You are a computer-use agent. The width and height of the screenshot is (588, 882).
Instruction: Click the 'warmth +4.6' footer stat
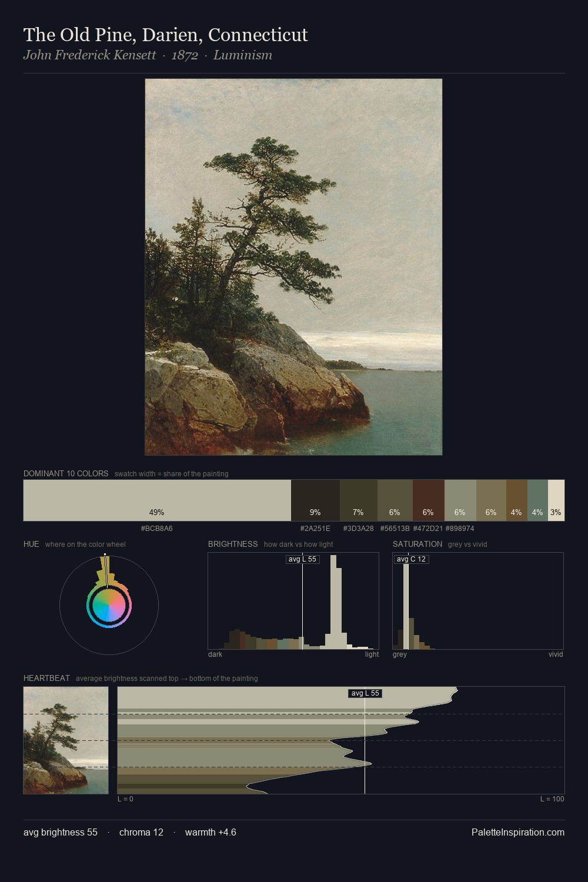[x=211, y=832]
